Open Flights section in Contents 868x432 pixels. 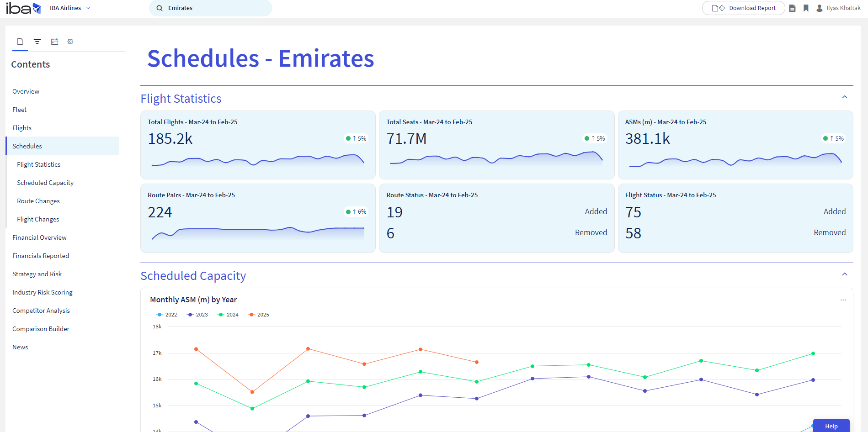[22, 128]
